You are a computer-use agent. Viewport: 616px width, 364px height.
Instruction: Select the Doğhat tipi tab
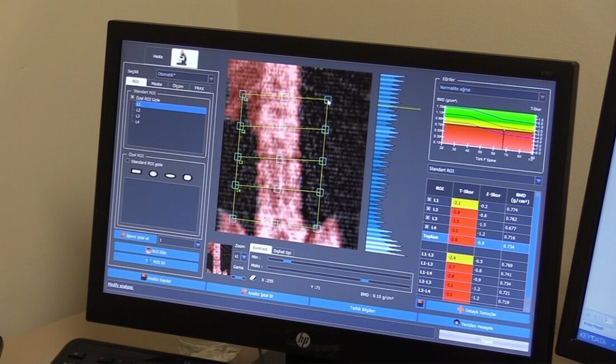(282, 251)
